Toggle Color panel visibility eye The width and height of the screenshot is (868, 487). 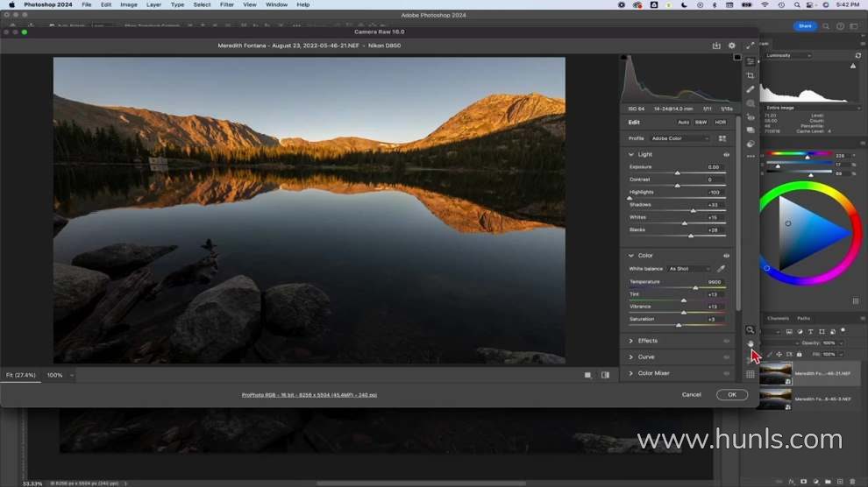point(726,256)
